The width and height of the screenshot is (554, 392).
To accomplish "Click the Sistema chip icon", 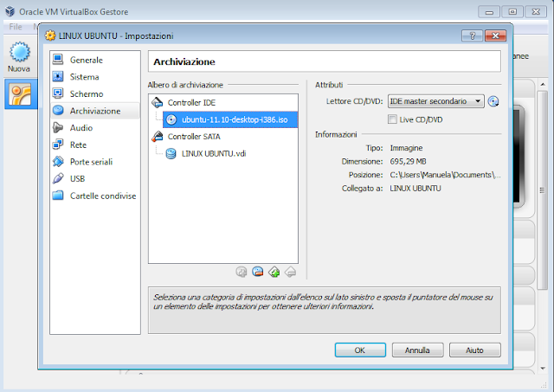I will coord(58,76).
